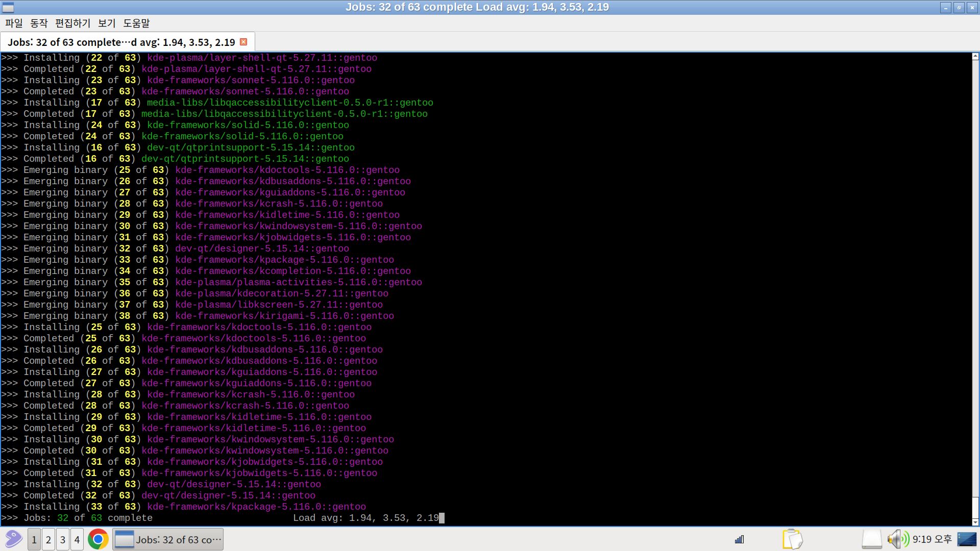Minimize the terminal window
The height and width of the screenshot is (551, 980).
click(945, 8)
